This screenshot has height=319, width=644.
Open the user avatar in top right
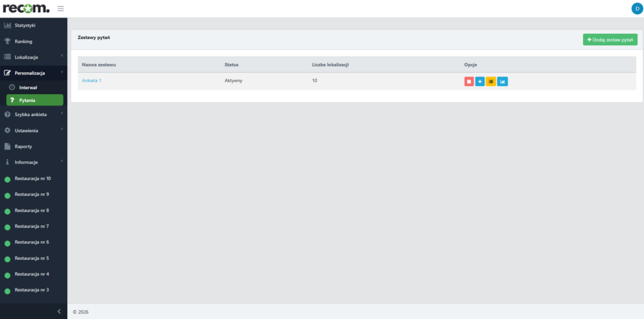[636, 8]
